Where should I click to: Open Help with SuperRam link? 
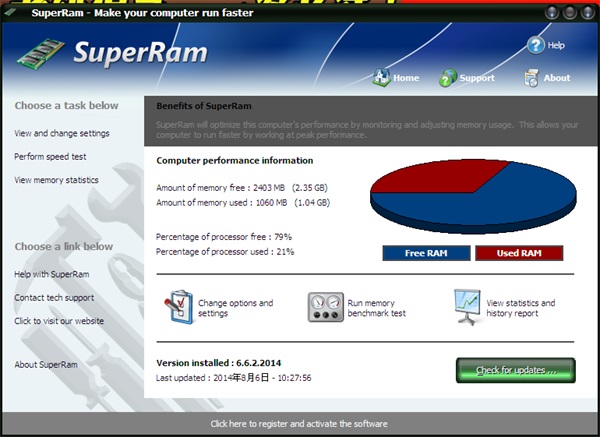tap(52, 274)
